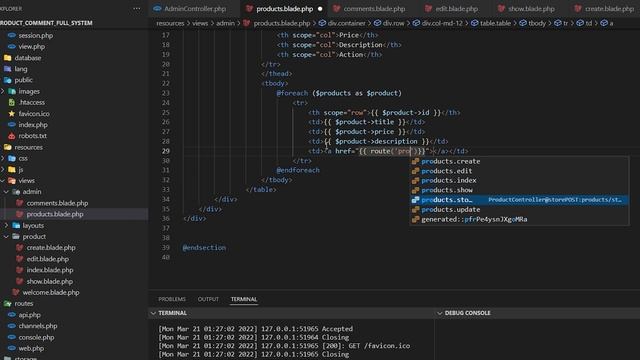This screenshot has width=640, height=360.
Task: Collapse the DEBUG CONSOLE section chevron
Action: pyautogui.click(x=440, y=313)
